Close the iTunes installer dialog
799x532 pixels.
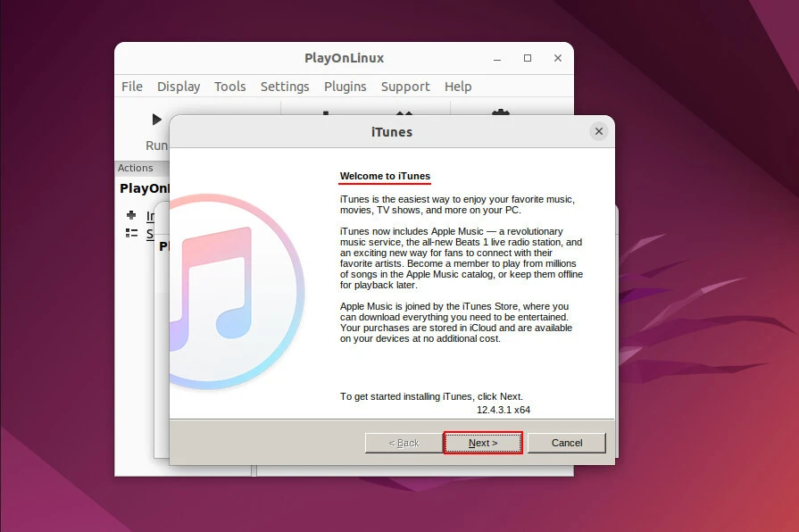[598, 131]
